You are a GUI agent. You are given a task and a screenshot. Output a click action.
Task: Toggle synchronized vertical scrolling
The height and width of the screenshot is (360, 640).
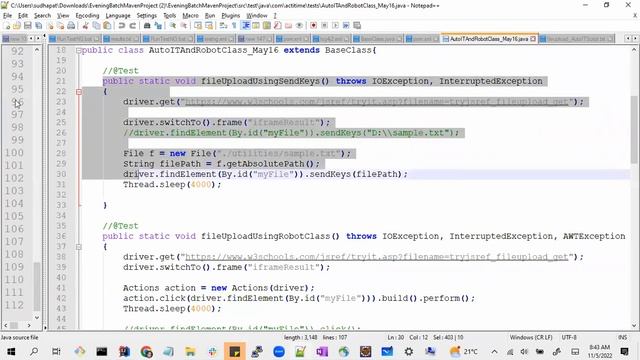(198, 25)
